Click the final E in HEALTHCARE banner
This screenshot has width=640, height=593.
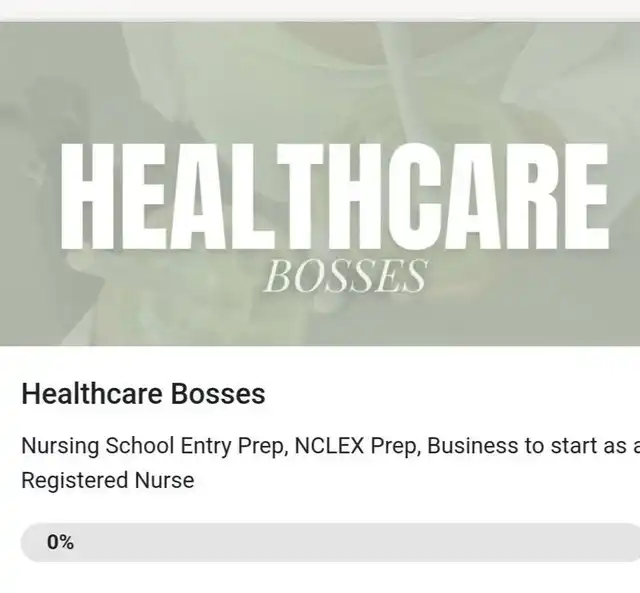click(x=587, y=196)
